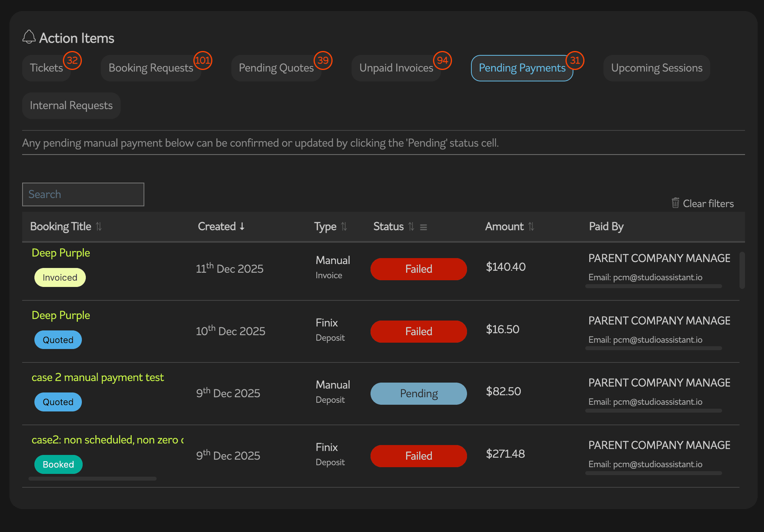
Task: Click the Created column header
Action: [x=217, y=226]
